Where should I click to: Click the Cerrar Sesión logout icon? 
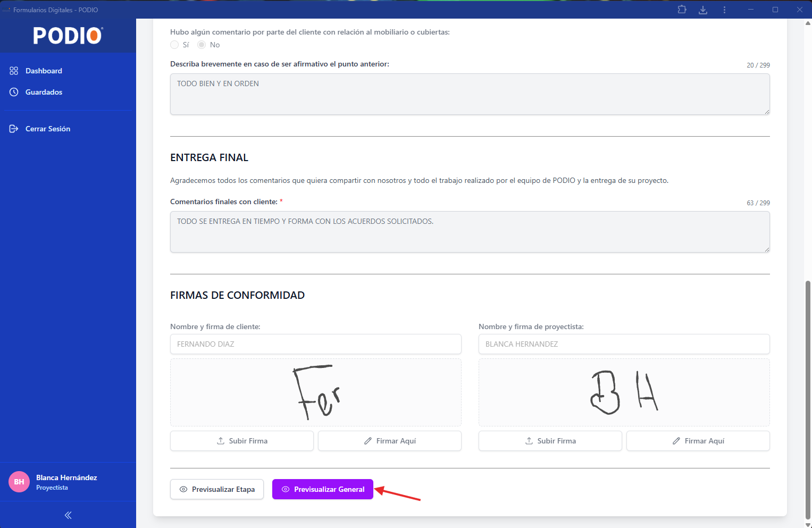(14, 129)
